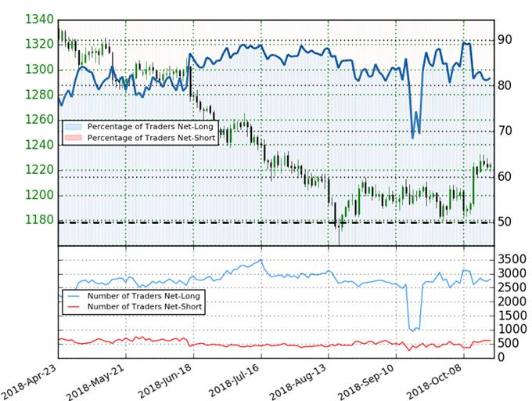Click the 60 percent axis label
The height and width of the screenshot is (401, 532).
(x=505, y=176)
